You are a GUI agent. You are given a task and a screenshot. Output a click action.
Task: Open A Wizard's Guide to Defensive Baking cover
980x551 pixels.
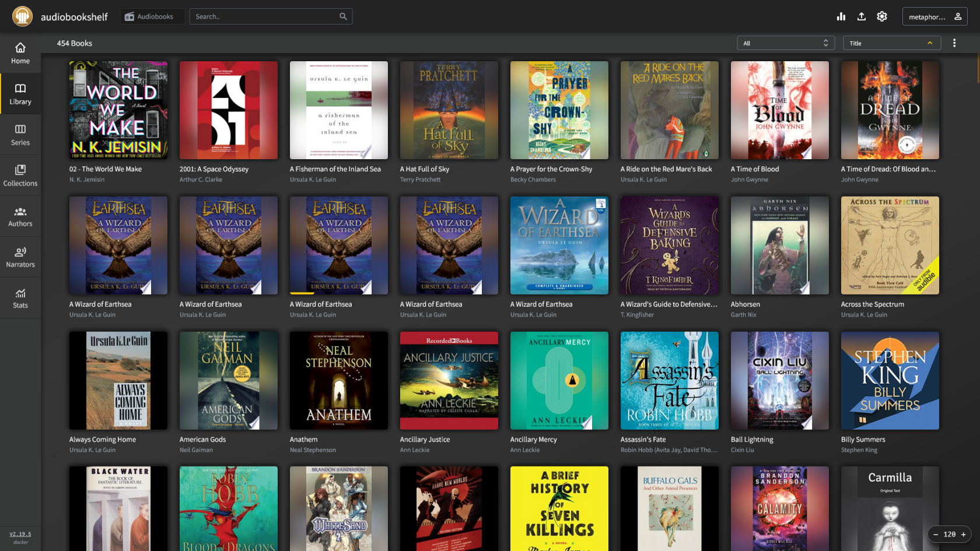[670, 245]
